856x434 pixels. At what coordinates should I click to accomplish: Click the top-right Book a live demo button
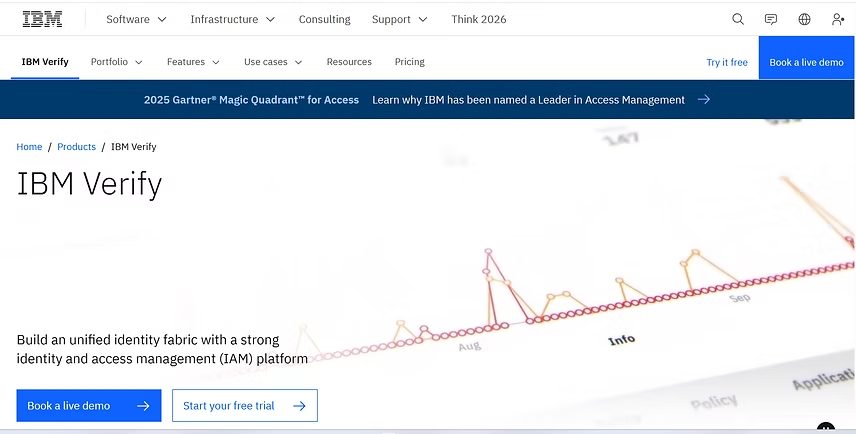pyautogui.click(x=806, y=58)
